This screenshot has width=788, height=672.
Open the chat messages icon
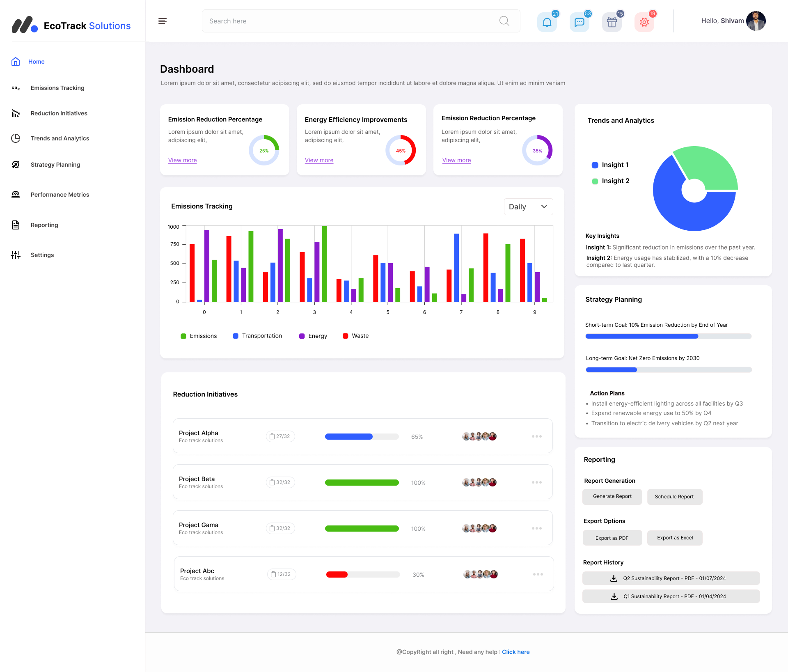(x=580, y=22)
